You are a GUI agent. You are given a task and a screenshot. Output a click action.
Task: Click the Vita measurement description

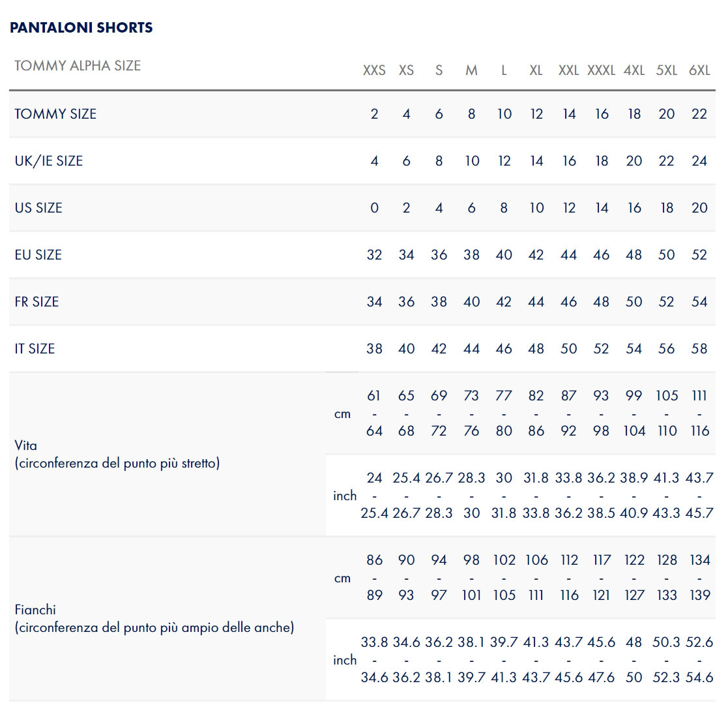coord(117,454)
